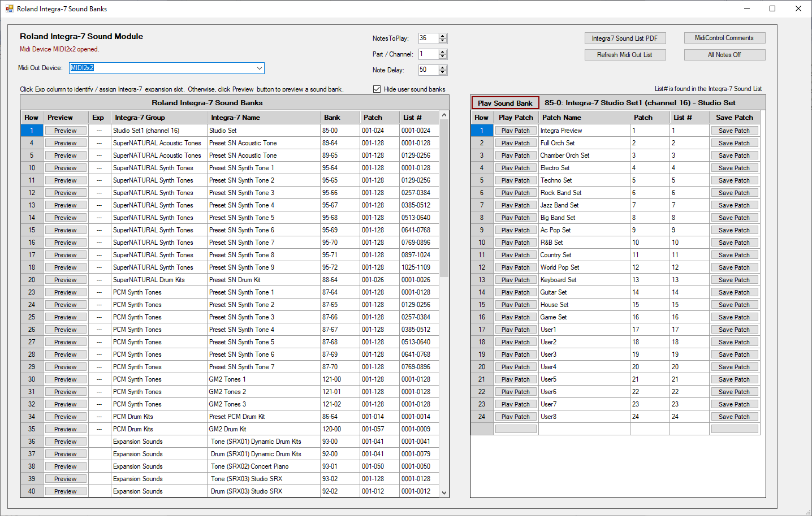Preview the Studio Set1 (channel 16) bank
Image resolution: width=812 pixels, height=519 pixels.
[x=66, y=131]
